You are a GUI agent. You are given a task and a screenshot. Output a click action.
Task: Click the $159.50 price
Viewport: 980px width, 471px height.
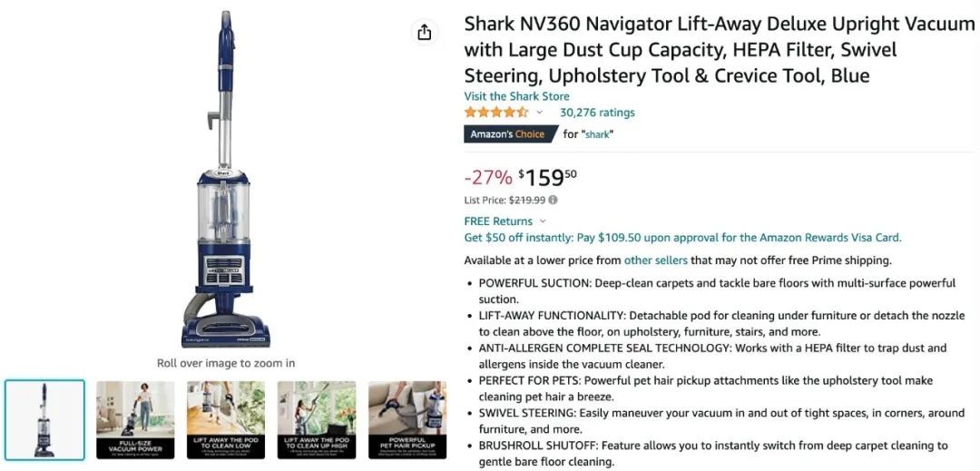547,177
